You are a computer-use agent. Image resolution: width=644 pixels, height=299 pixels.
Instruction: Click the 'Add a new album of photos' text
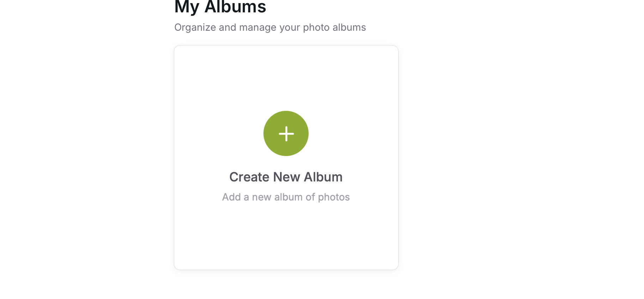click(286, 197)
